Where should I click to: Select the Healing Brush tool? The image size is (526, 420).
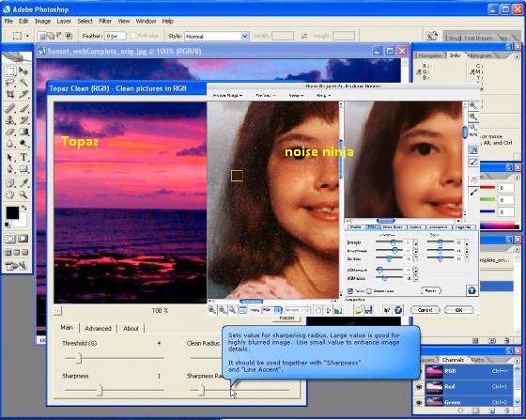pyautogui.click(x=10, y=108)
